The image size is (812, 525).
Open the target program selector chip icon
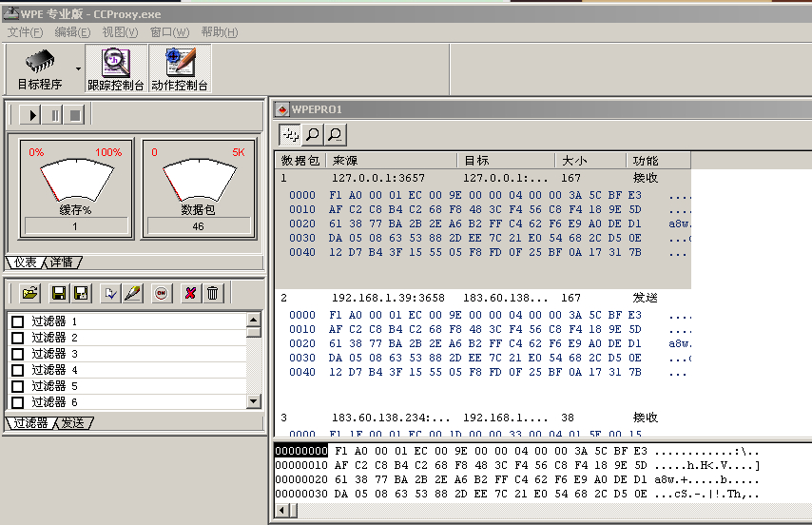pos(40,68)
